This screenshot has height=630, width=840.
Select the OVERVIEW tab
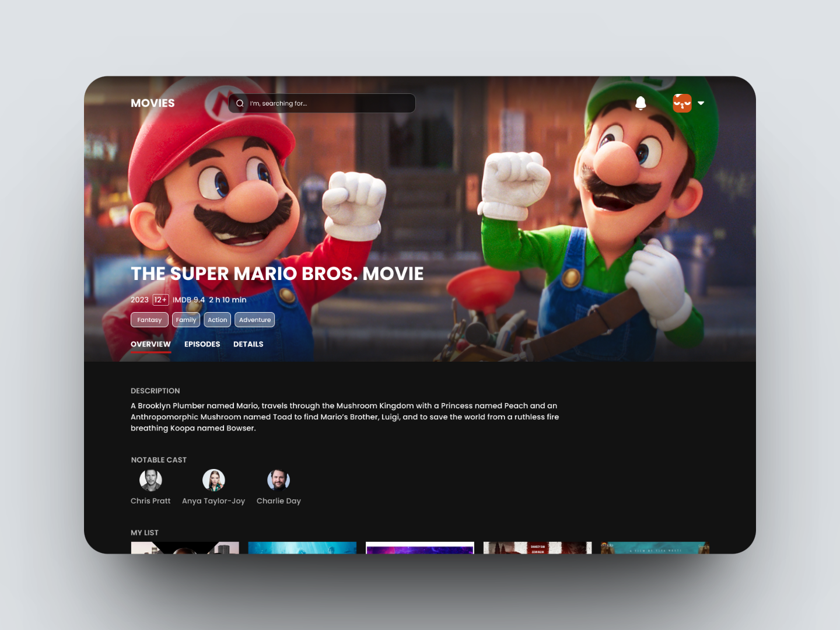(x=150, y=344)
